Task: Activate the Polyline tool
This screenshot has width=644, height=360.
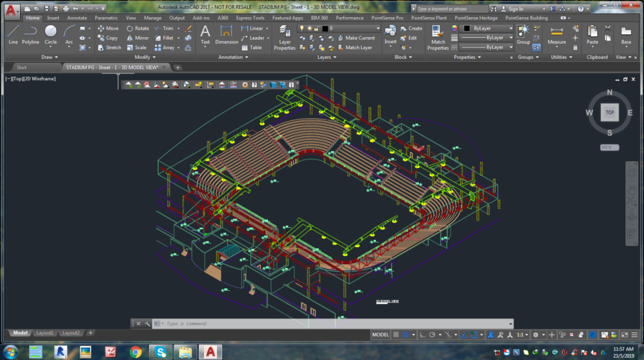Action: (30, 34)
